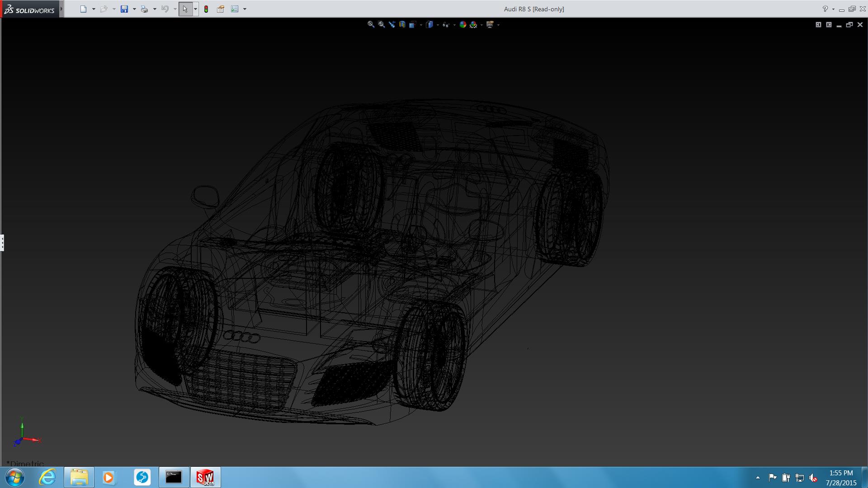This screenshot has height=488, width=868.
Task: Select the Previous View icon
Action: 392,25
